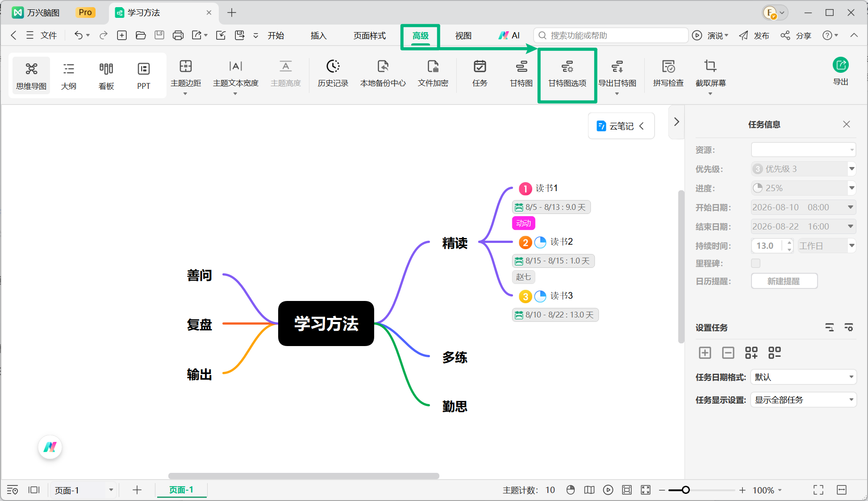Click the presentation play icon in status bar
This screenshot has width=868, height=501.
[608, 490]
